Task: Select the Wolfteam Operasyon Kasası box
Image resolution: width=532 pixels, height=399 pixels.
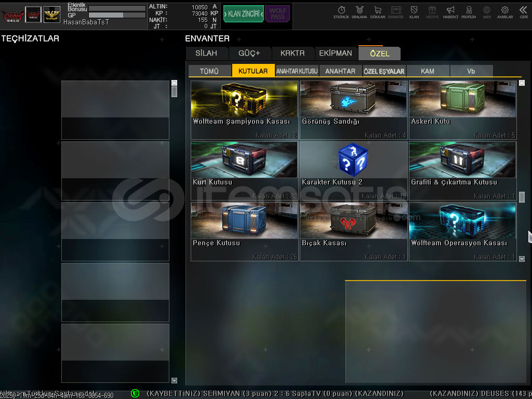Action: point(463,232)
